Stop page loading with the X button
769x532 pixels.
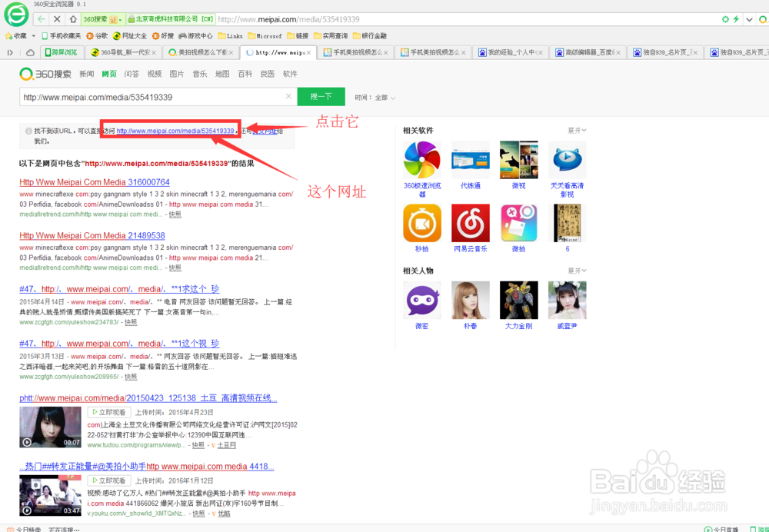57,19
